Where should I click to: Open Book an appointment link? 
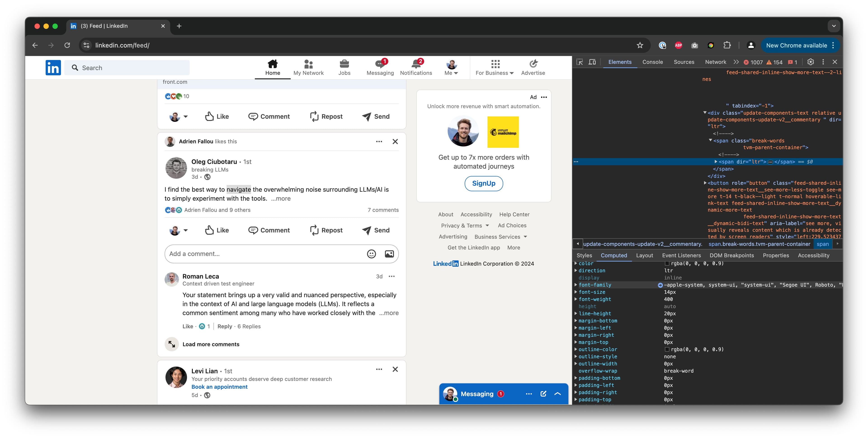pos(219,387)
